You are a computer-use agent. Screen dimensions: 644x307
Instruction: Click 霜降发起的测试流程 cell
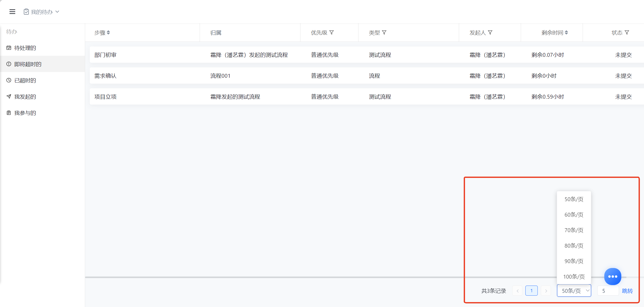click(235, 97)
